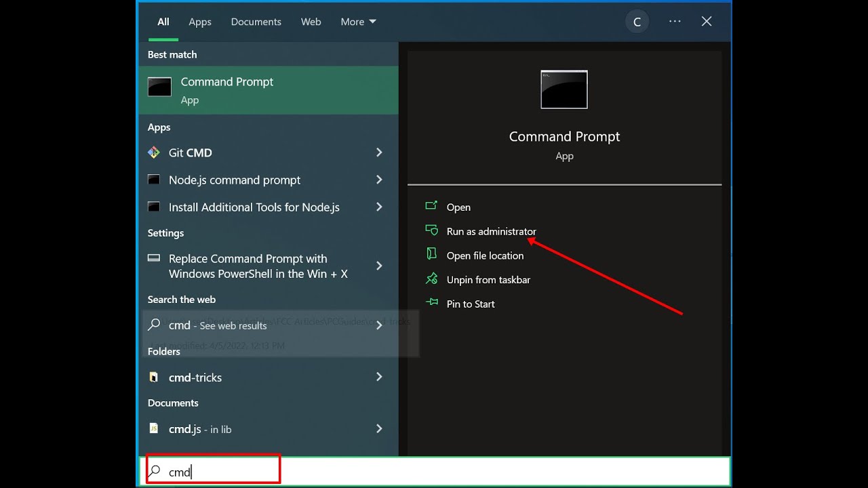
Task: Choose Run as administrator
Action: (x=491, y=231)
